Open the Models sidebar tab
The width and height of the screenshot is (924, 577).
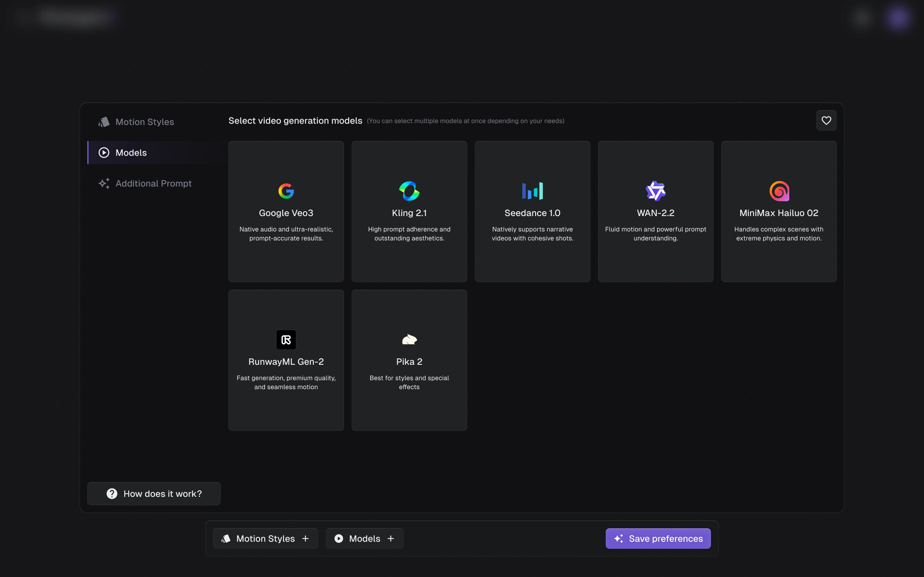(x=131, y=153)
